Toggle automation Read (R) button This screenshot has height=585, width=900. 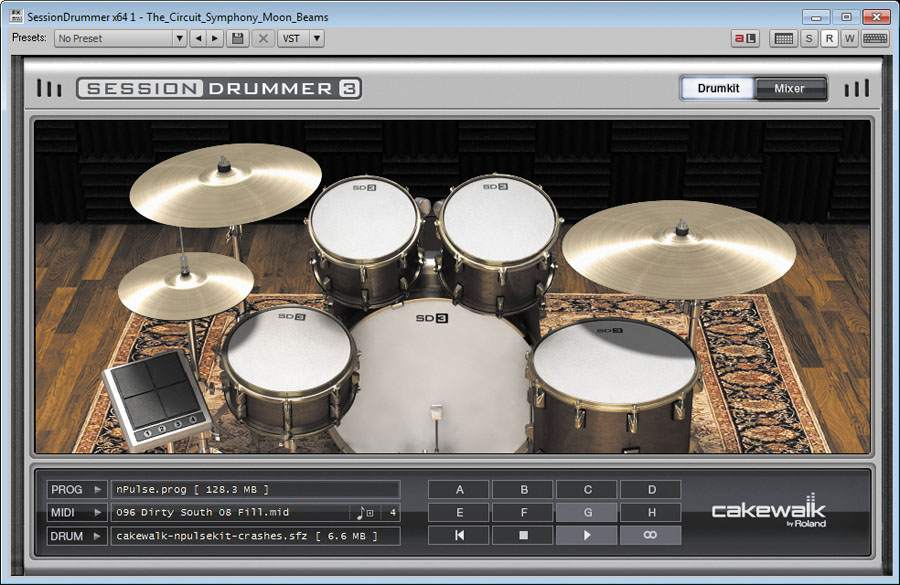click(x=829, y=38)
